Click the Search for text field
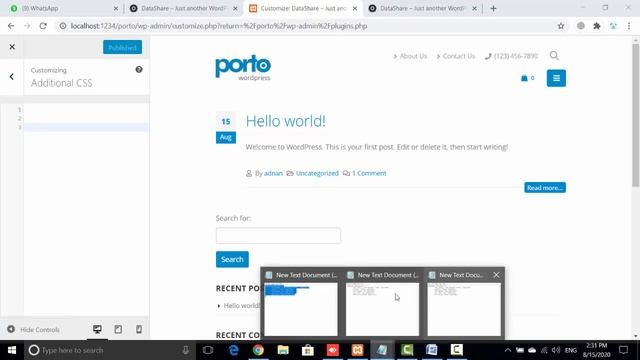 (278, 236)
